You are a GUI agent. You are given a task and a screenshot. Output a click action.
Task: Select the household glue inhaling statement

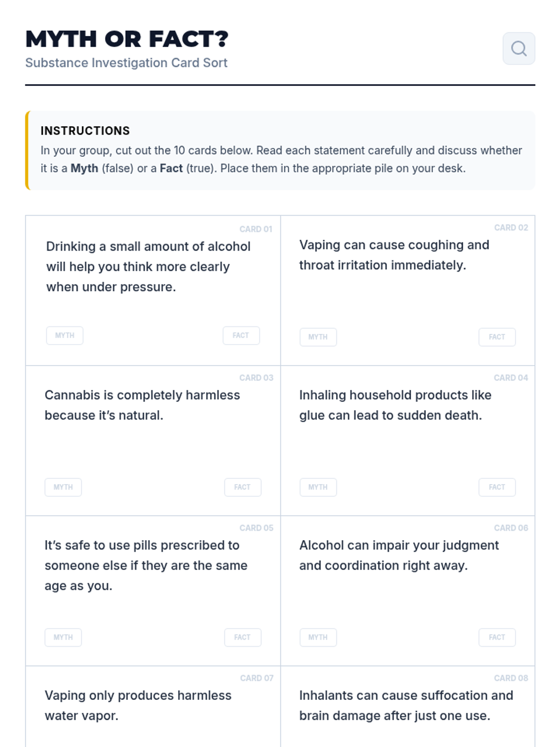pyautogui.click(x=395, y=405)
